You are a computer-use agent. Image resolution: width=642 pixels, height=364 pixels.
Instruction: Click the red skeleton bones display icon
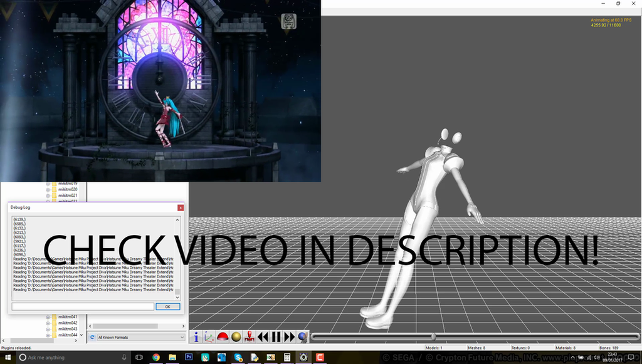click(249, 337)
